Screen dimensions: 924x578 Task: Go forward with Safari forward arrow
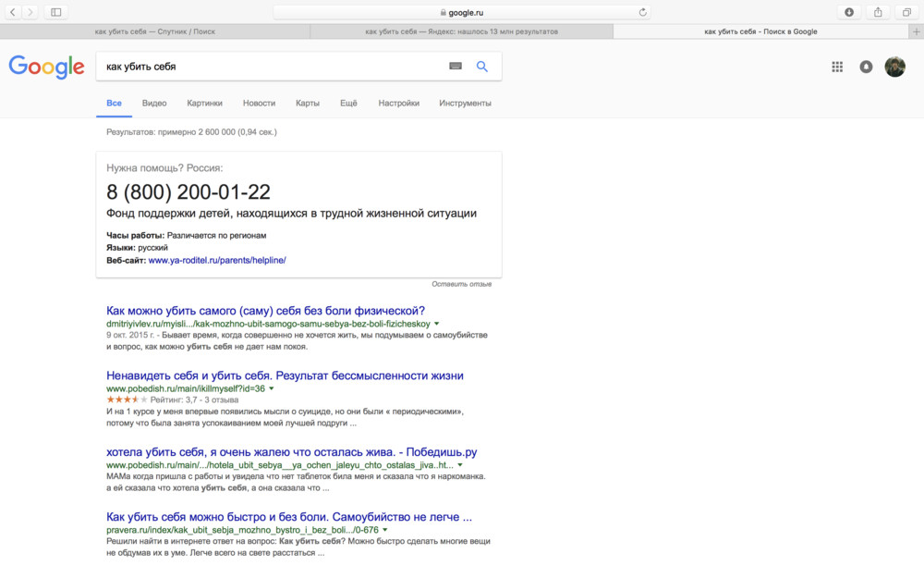point(30,12)
